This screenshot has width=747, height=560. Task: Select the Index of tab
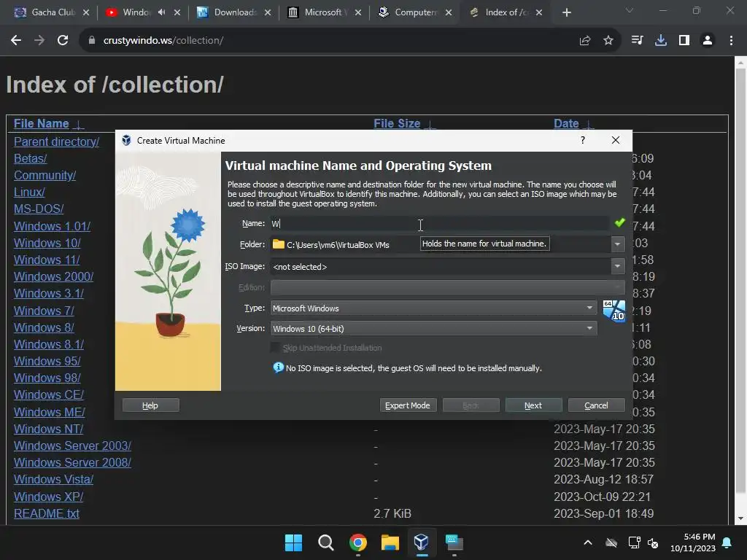(x=505, y=12)
